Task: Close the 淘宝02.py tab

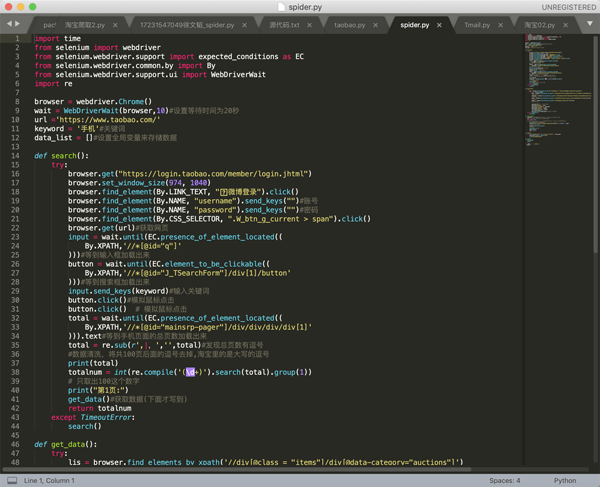Action: click(566, 25)
